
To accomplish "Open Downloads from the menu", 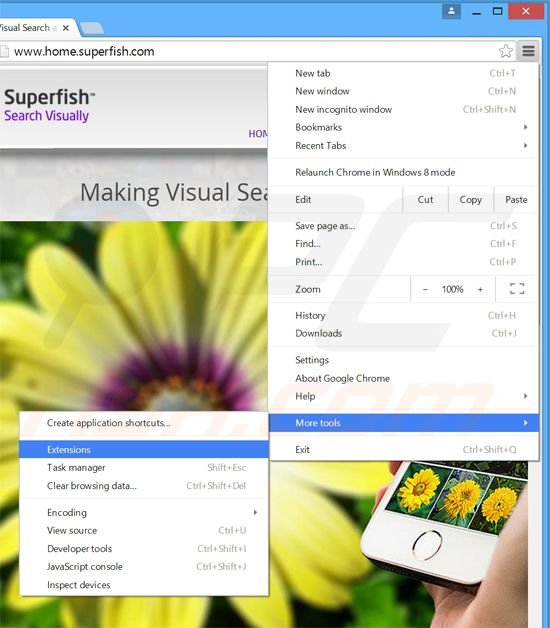I will pos(404,333).
